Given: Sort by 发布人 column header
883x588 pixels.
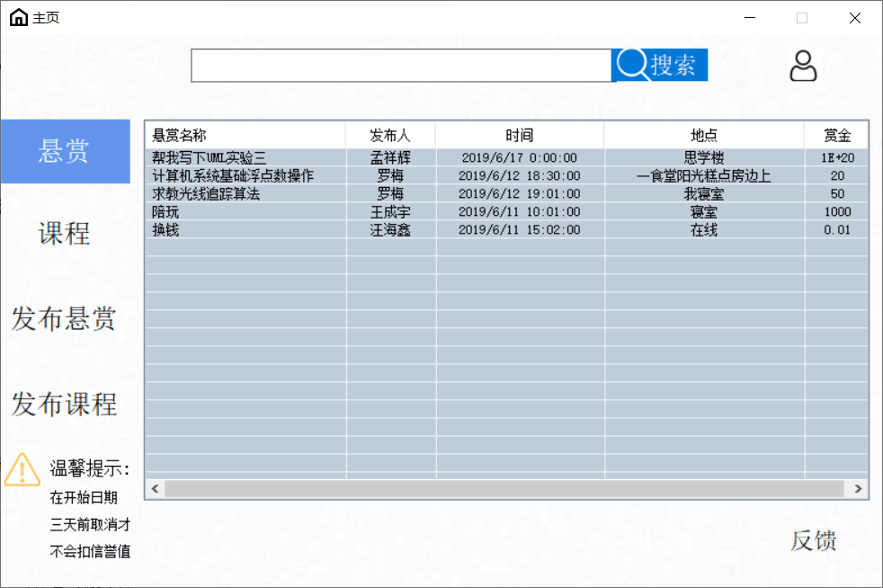Looking at the screenshot, I should point(390,135).
